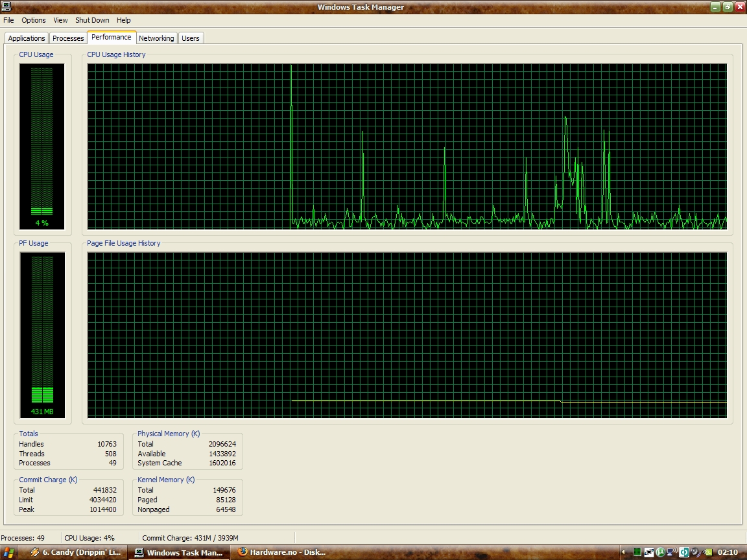Click Commit Charge Limit 4034420
The image size is (747, 560).
(x=103, y=500)
